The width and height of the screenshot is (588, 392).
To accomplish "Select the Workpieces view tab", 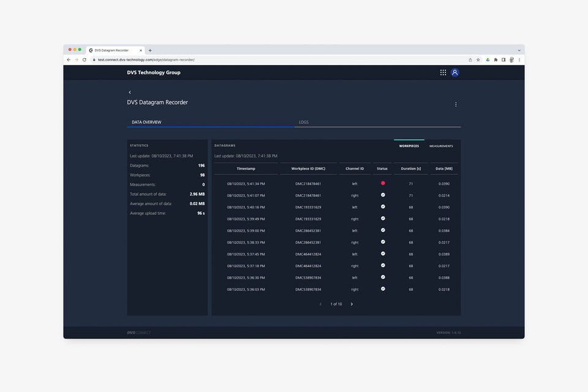I will [x=409, y=146].
